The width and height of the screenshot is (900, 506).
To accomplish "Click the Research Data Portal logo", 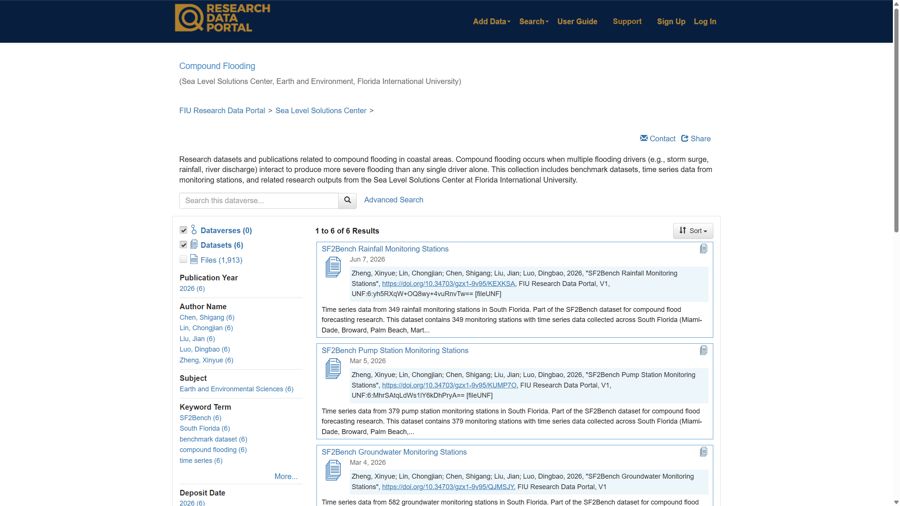I will (x=222, y=18).
